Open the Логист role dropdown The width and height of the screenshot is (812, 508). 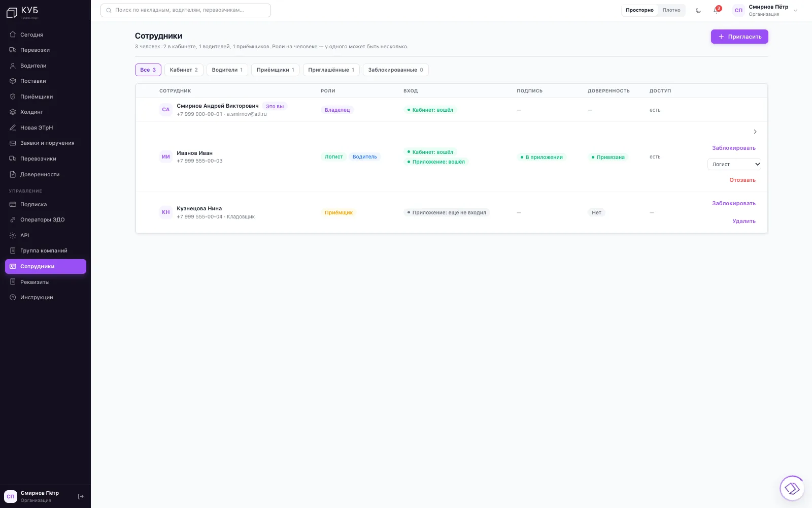(x=734, y=164)
